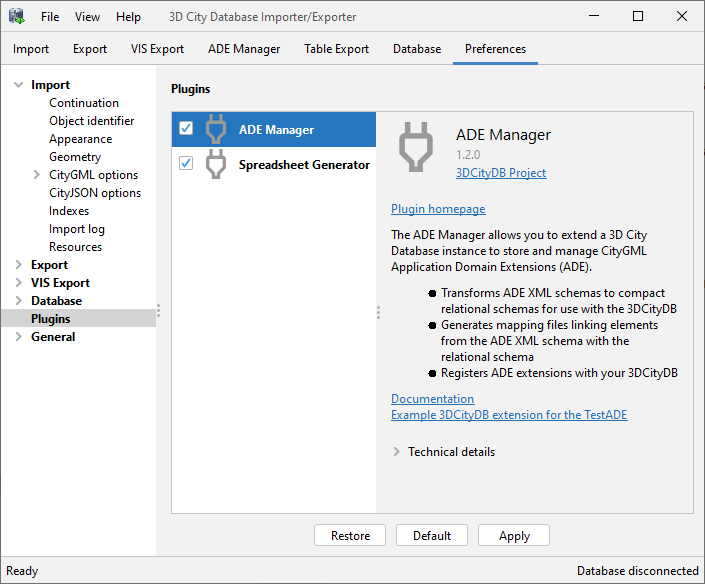Click the Default button
This screenshot has width=705, height=584.
pyautogui.click(x=432, y=535)
